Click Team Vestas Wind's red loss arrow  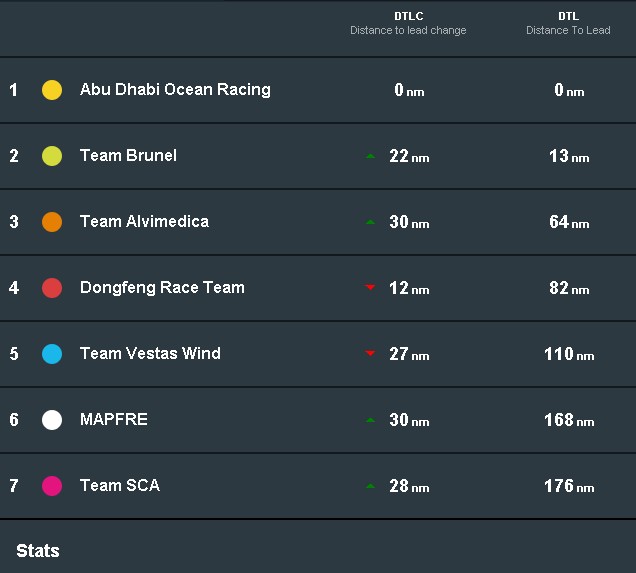tap(370, 353)
